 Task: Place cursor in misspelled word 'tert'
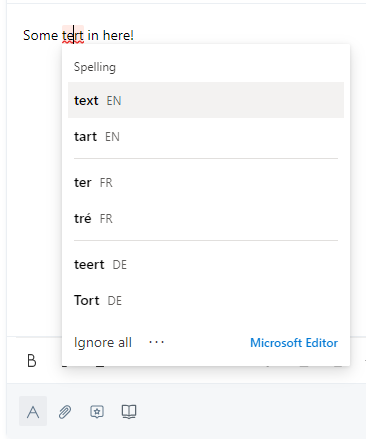pos(73,35)
